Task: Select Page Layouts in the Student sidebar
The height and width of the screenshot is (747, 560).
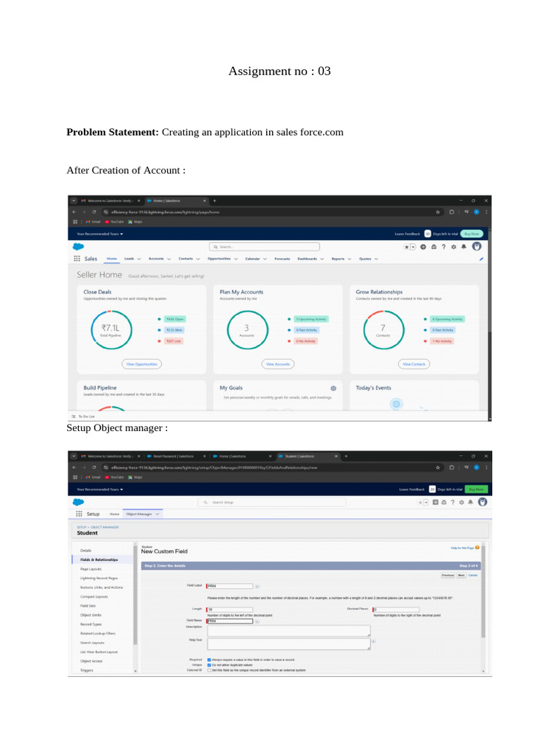Action: (x=90, y=568)
